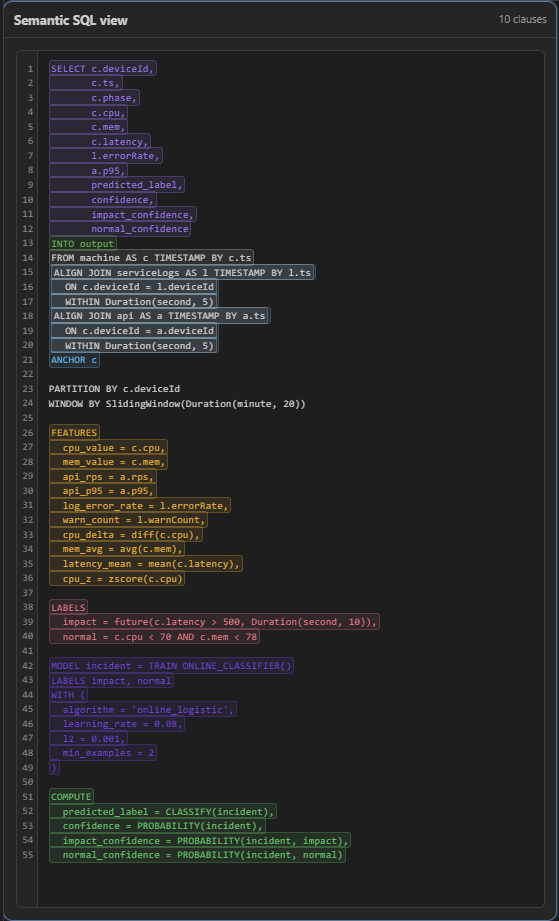Click the 'WINDOW BY SlidingWindow' line
The image size is (559, 921).
177,404
